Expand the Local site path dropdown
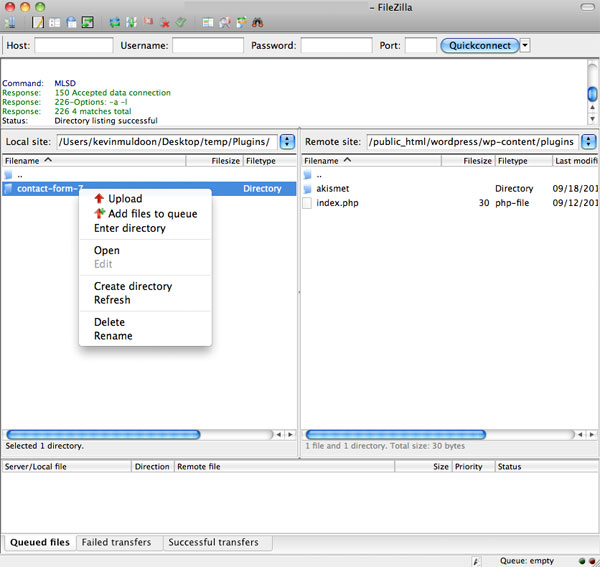Viewport: 600px width, 567px height. click(x=288, y=142)
